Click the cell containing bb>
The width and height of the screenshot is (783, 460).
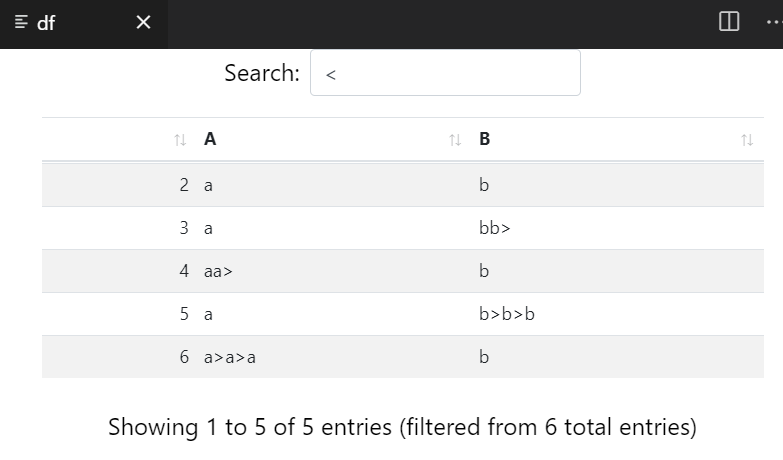point(495,228)
